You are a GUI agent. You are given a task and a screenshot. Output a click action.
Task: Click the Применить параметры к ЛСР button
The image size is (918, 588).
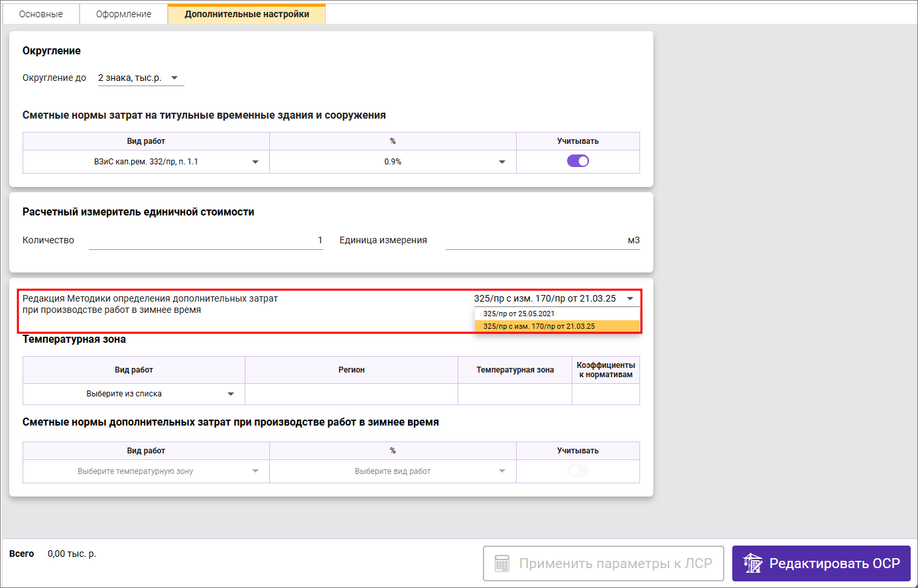tap(603, 563)
